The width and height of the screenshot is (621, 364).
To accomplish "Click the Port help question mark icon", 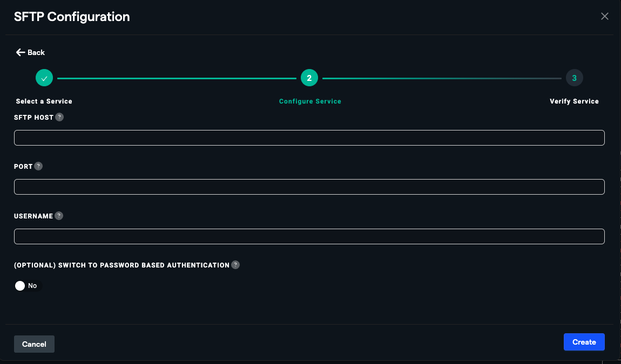I will 38,166.
